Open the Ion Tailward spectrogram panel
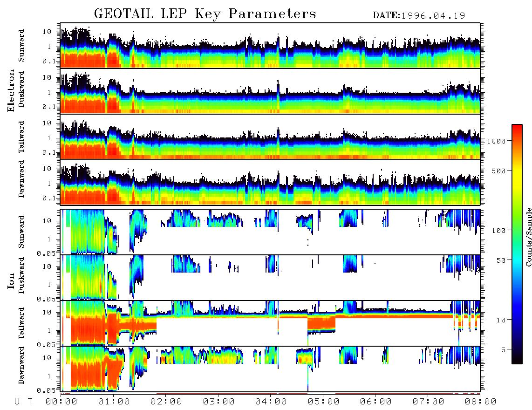This screenshot has height=410, width=532. click(270, 323)
